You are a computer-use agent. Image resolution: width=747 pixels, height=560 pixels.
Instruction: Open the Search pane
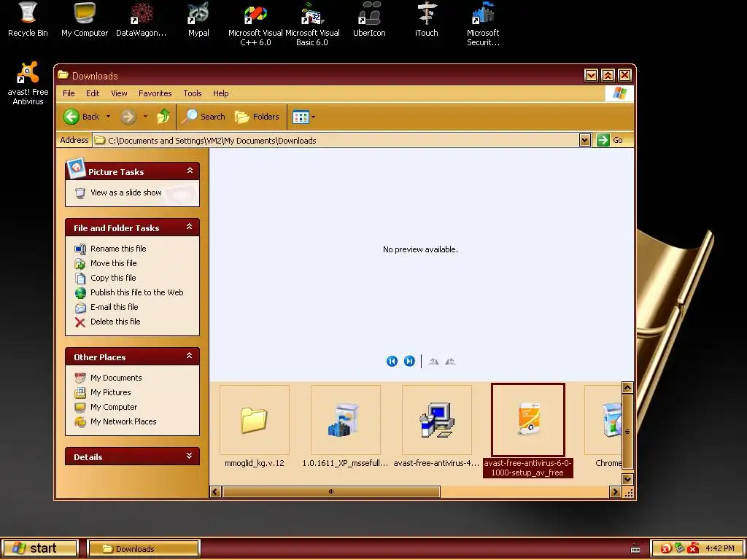[x=204, y=117]
